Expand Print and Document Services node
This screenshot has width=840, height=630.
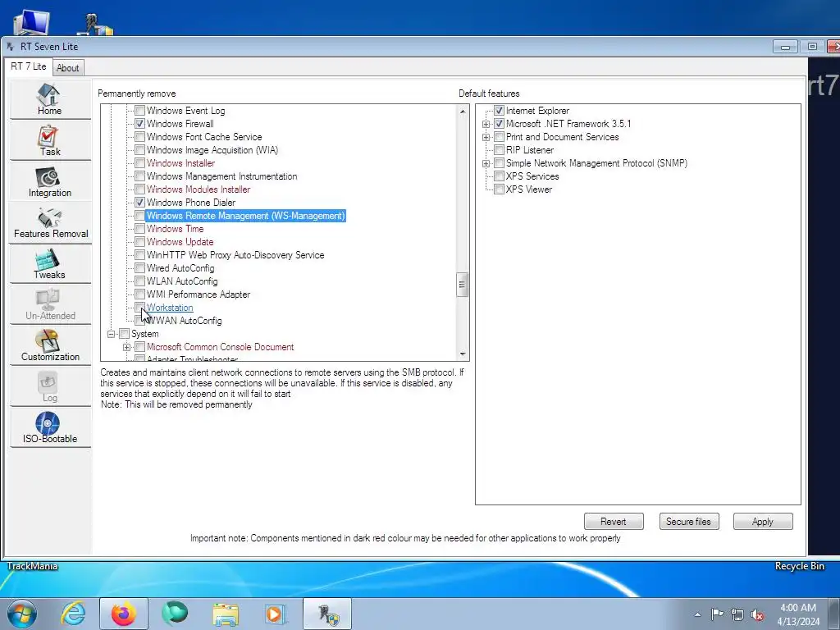click(x=486, y=137)
